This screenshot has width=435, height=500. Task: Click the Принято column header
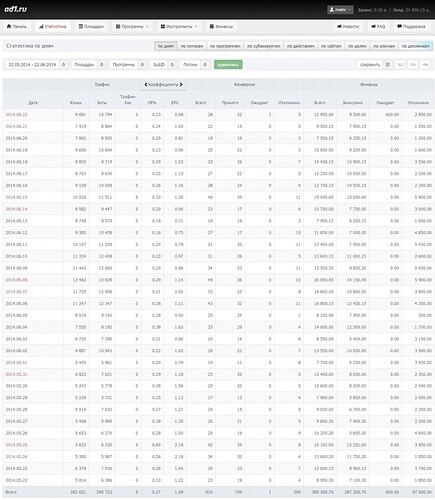pos(230,103)
